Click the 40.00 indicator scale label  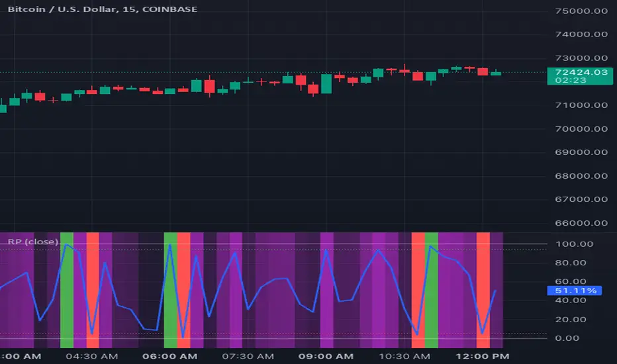pyautogui.click(x=571, y=300)
